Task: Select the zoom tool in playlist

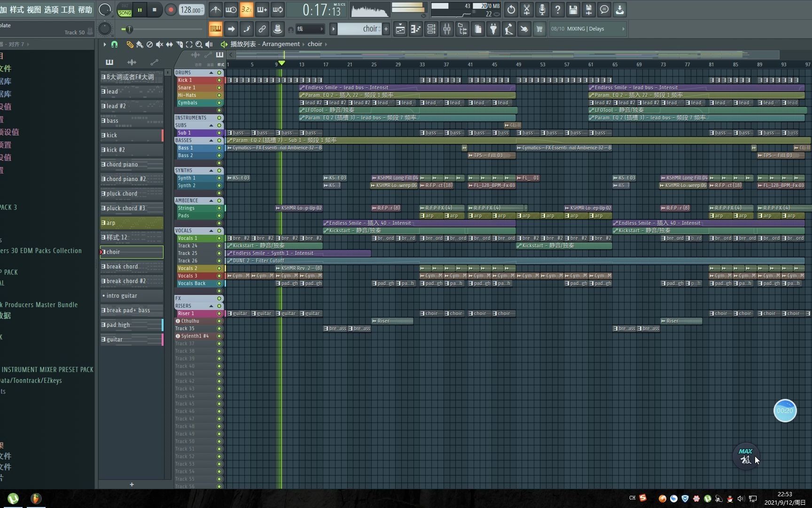Action: [199, 44]
